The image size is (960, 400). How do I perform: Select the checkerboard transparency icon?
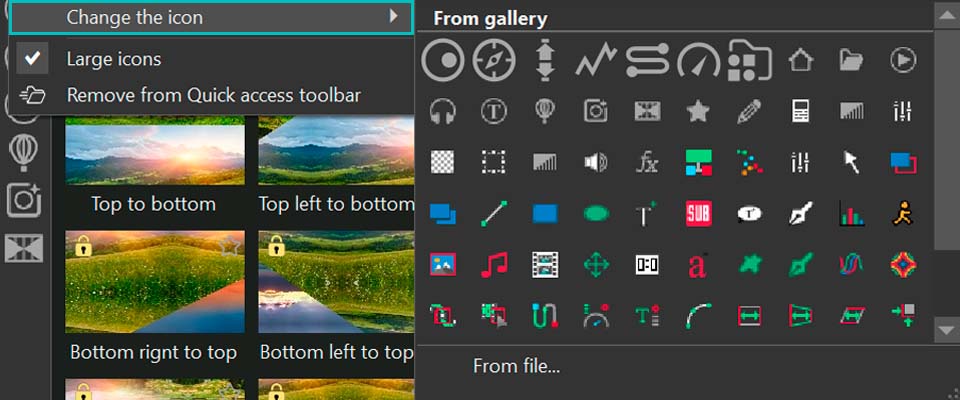[x=443, y=163]
